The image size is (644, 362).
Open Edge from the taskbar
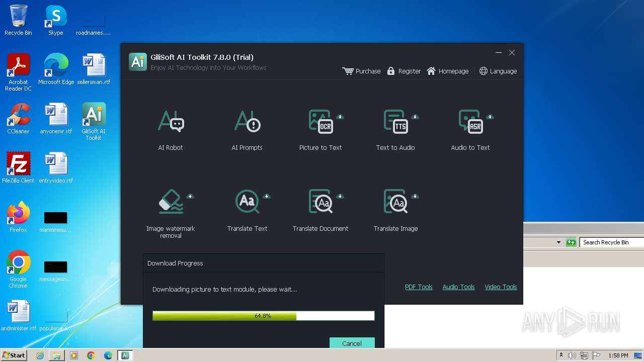[x=108, y=355]
